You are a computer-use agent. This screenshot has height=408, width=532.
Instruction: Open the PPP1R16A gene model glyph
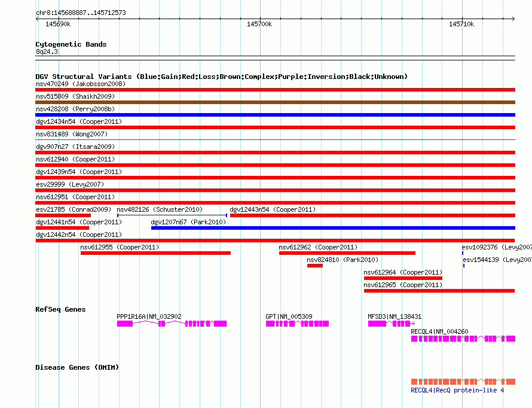[172, 324]
